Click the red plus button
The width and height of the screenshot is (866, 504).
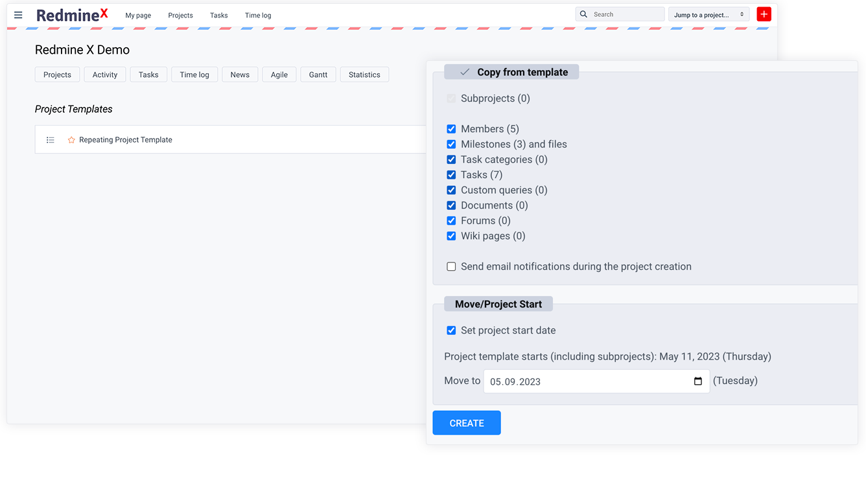(x=764, y=14)
